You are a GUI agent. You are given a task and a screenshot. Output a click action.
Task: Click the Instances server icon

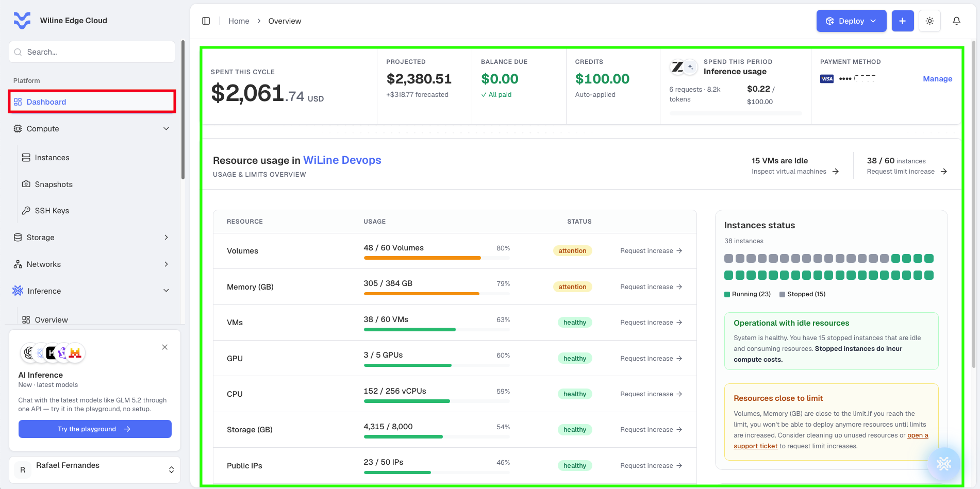tap(26, 158)
